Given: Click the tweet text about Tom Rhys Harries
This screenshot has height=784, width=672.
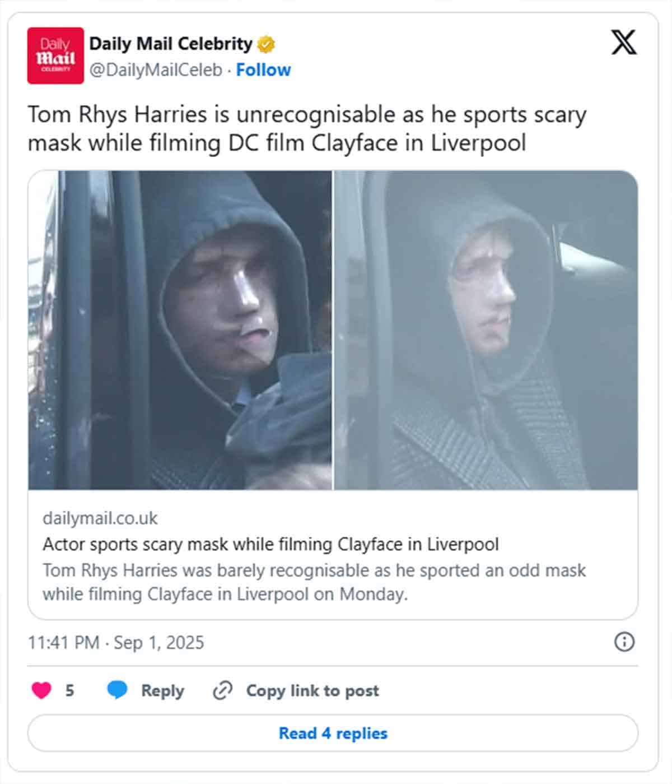Looking at the screenshot, I should 307,128.
